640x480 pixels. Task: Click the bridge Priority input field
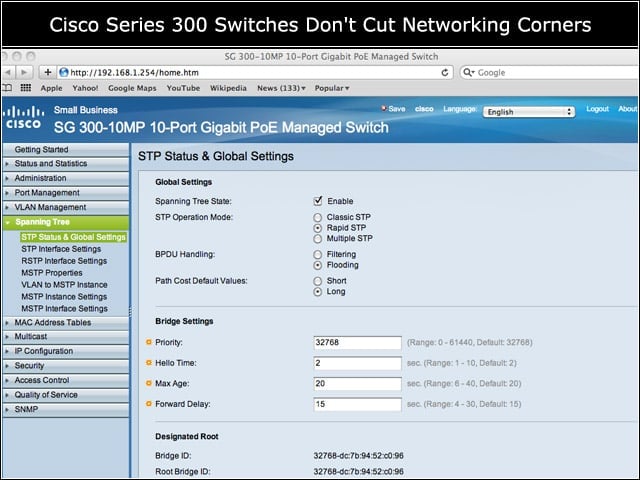pos(358,342)
